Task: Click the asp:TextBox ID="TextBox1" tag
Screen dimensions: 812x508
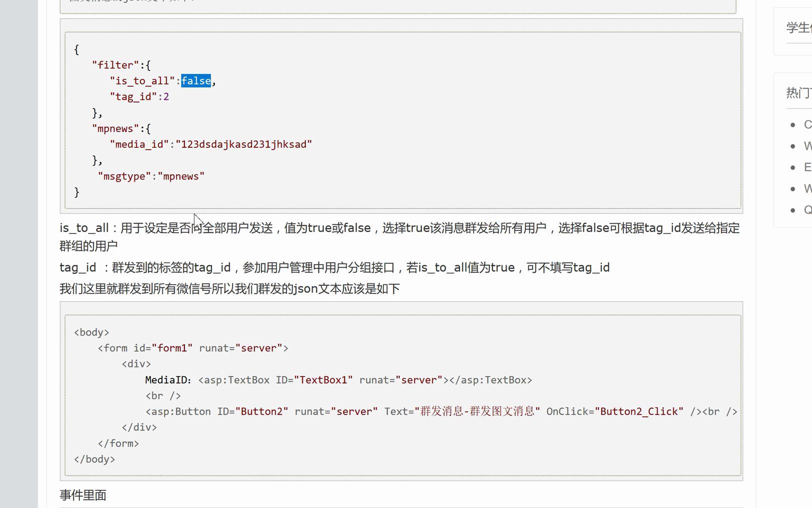Action: tap(365, 380)
